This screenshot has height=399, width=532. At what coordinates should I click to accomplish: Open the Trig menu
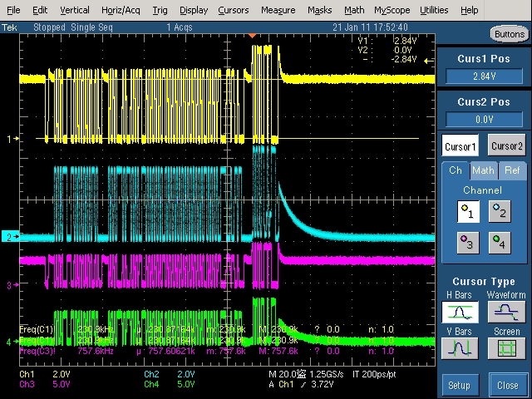(160, 10)
